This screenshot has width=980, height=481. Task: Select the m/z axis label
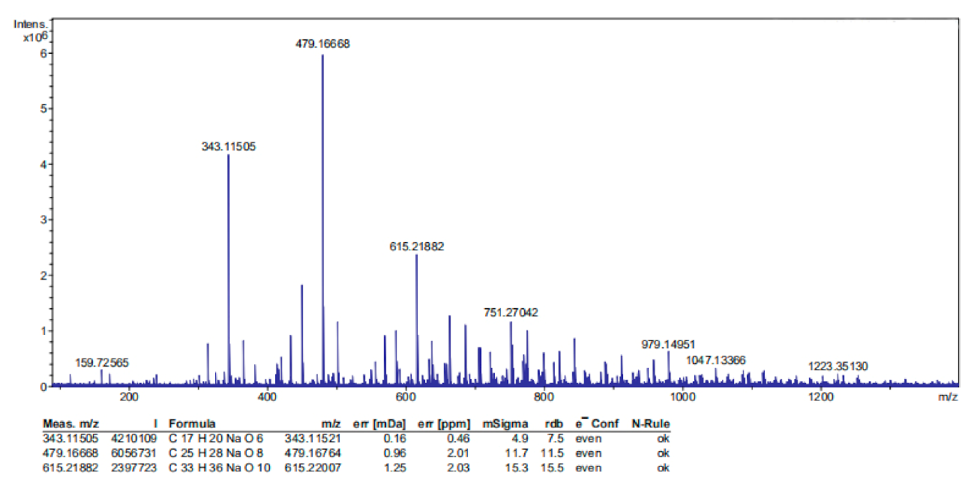(x=947, y=396)
